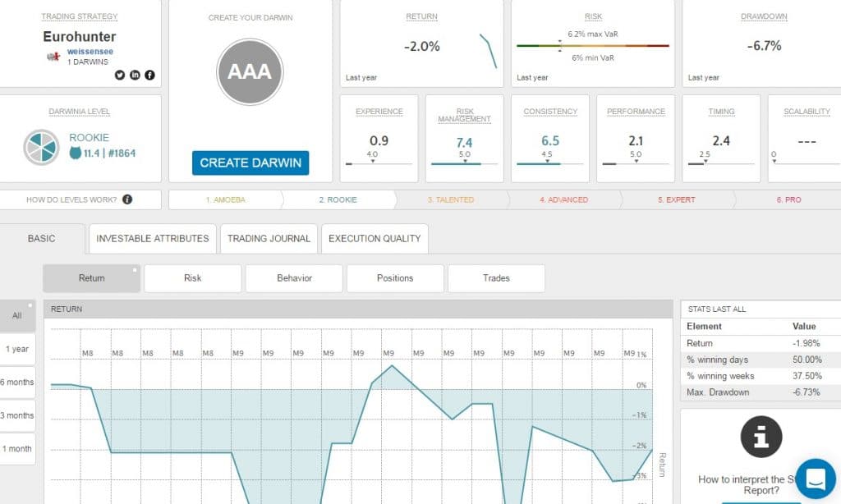The width and height of the screenshot is (841, 504).
Task: Click the large info icon for report interpretation
Action: [x=761, y=436]
